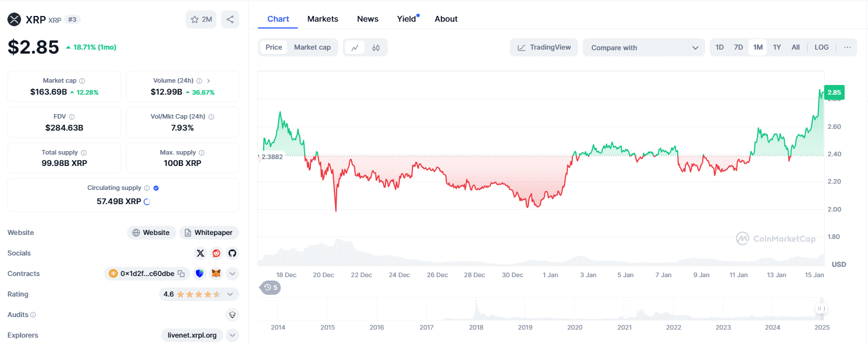Switch to the Chart tab
Image resolution: width=868 pixels, height=345 pixels.
click(x=278, y=19)
